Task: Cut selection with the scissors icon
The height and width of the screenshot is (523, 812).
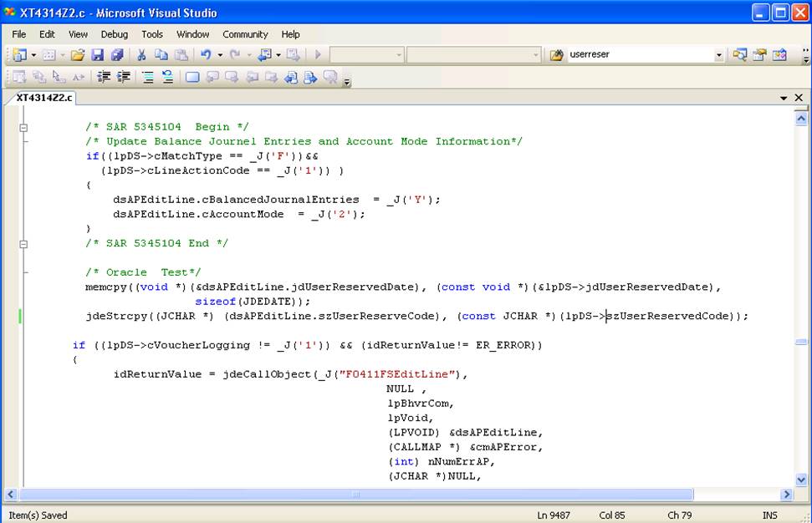Action: 140,54
